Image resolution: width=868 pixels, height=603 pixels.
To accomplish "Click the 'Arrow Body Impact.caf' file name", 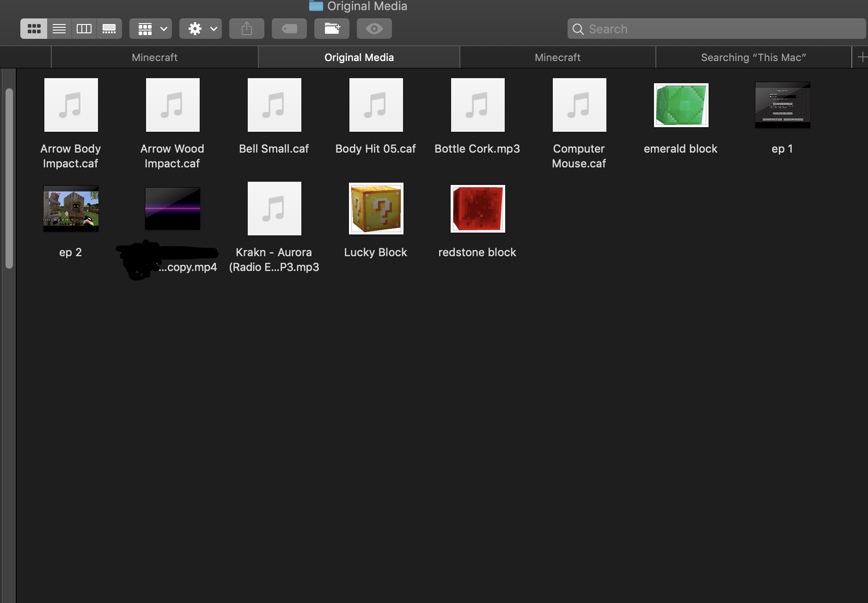I will [x=71, y=156].
